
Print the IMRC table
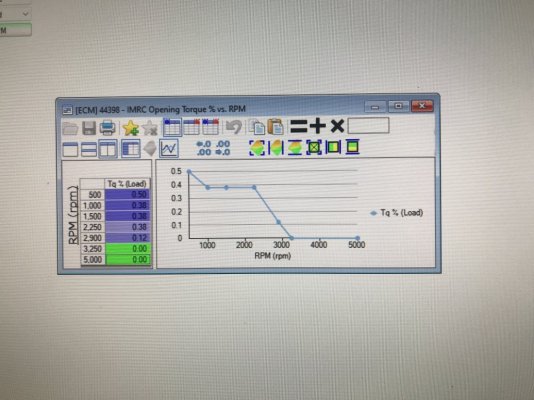tap(107, 128)
